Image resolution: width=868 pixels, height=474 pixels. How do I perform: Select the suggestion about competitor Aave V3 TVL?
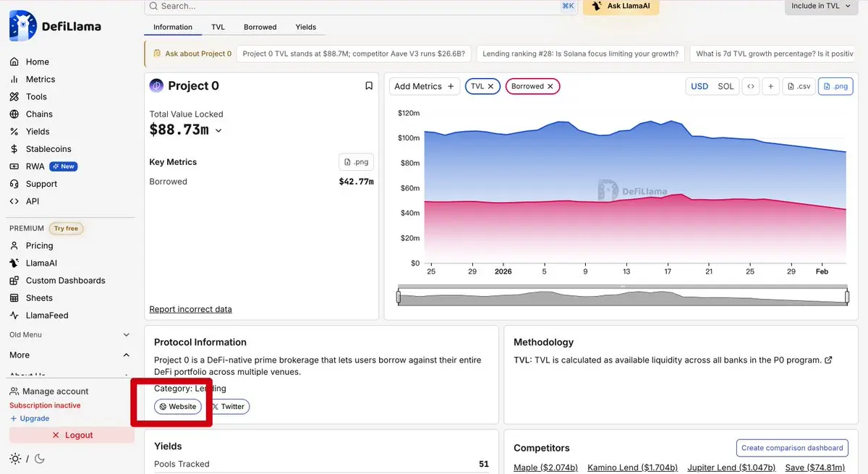coord(354,54)
